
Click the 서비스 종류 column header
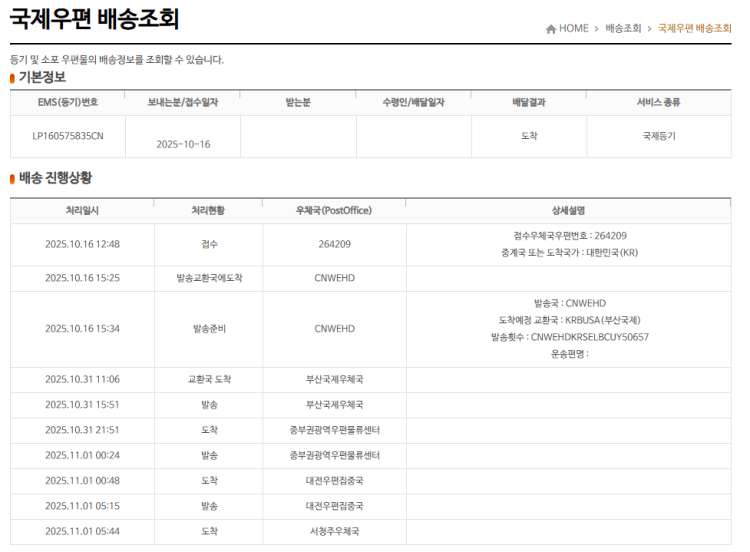[658, 102]
